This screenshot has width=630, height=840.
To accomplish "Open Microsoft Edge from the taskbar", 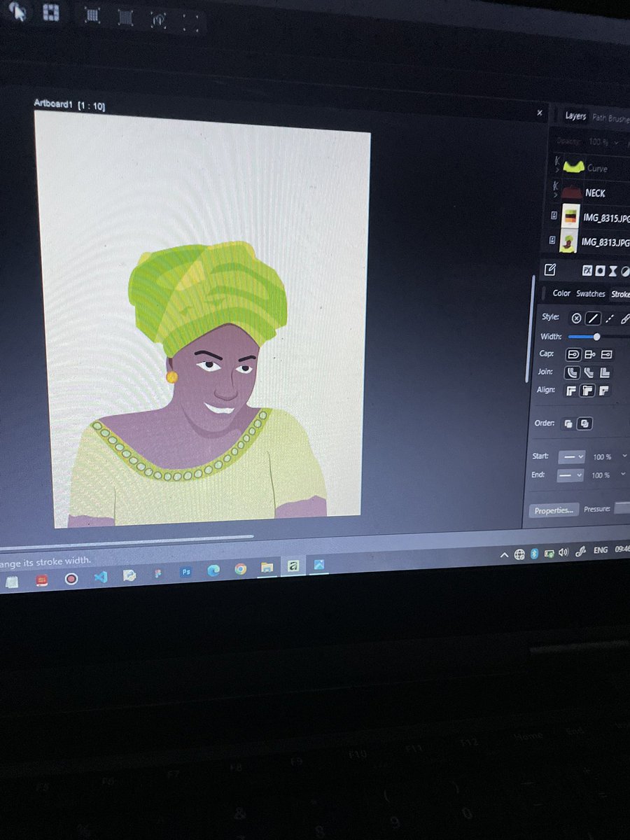I will coord(213,570).
